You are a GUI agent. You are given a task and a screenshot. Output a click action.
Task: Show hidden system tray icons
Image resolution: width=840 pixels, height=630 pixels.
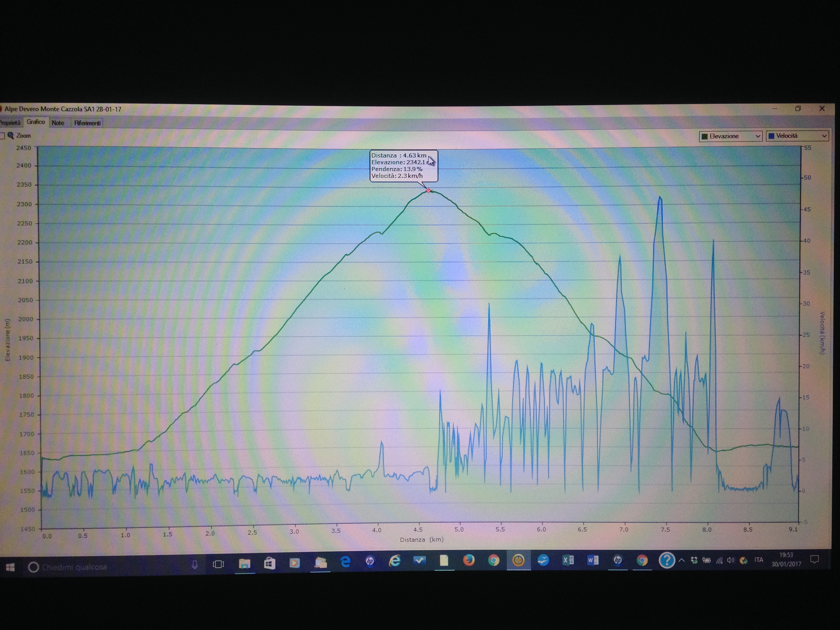click(x=682, y=560)
